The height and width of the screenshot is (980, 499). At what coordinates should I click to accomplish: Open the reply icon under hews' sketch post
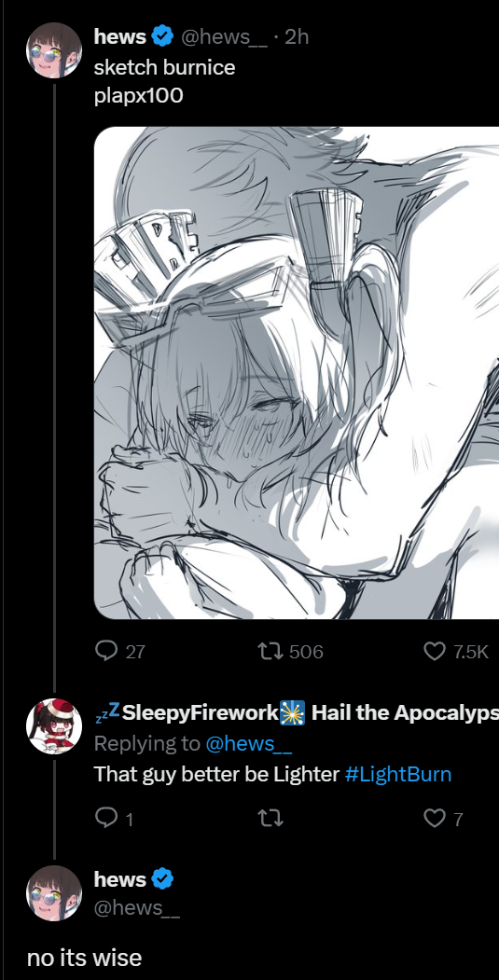pyautogui.click(x=107, y=651)
